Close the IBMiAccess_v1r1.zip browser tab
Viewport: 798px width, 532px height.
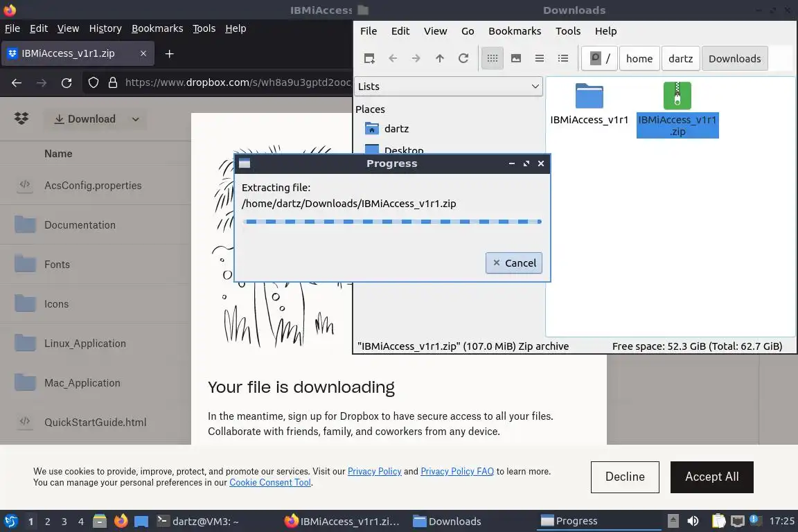(x=143, y=53)
